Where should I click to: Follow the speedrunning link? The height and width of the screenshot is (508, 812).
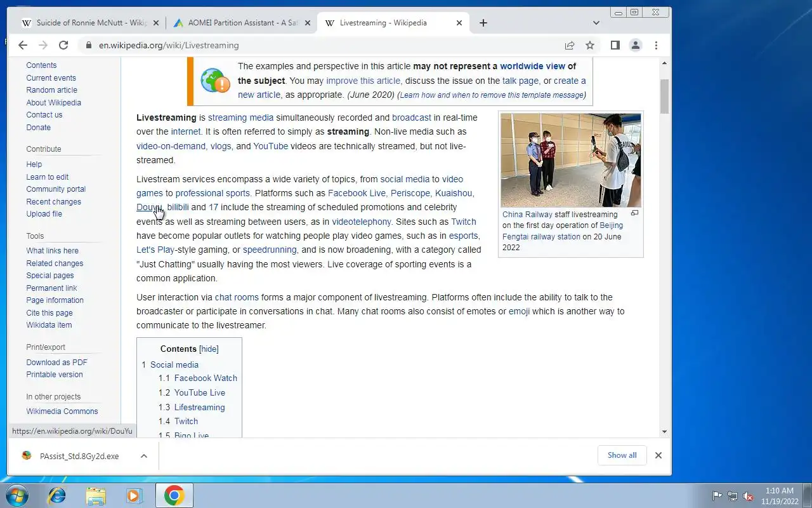click(x=270, y=250)
